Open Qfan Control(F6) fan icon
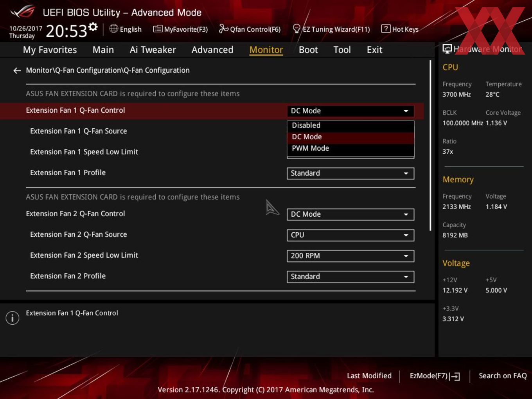The width and height of the screenshot is (532, 399). point(223,29)
